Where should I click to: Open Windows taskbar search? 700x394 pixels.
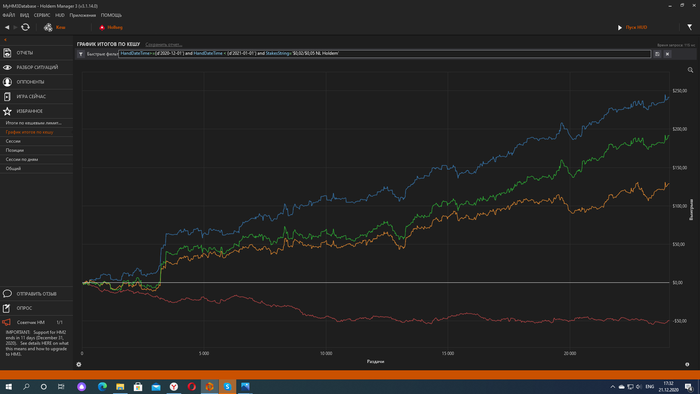click(x=26, y=386)
